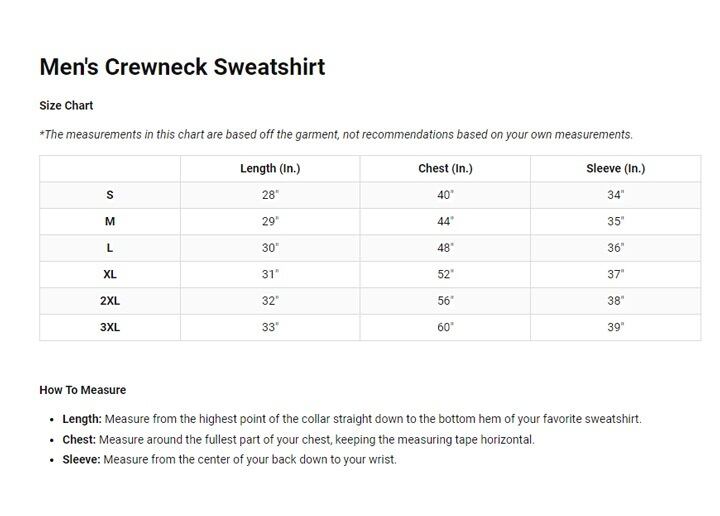Select the Chest (In.) column header
The width and height of the screenshot is (720, 516).
click(x=445, y=169)
